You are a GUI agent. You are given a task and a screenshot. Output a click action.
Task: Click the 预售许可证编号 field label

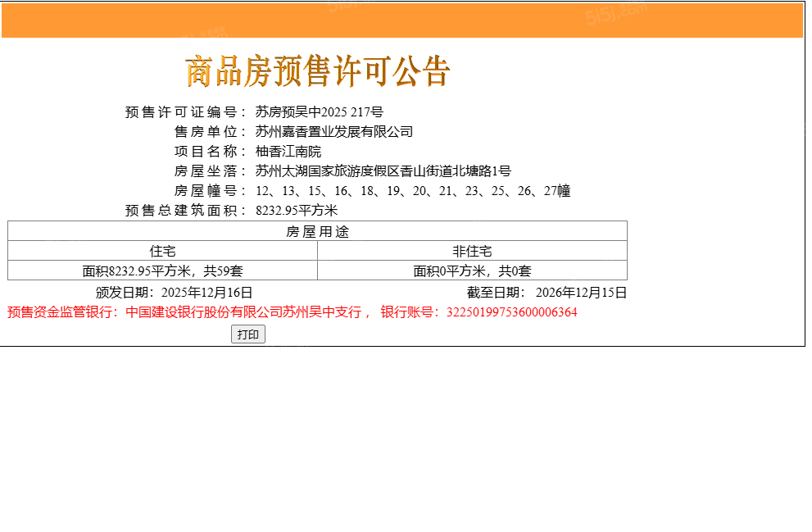pos(185,112)
